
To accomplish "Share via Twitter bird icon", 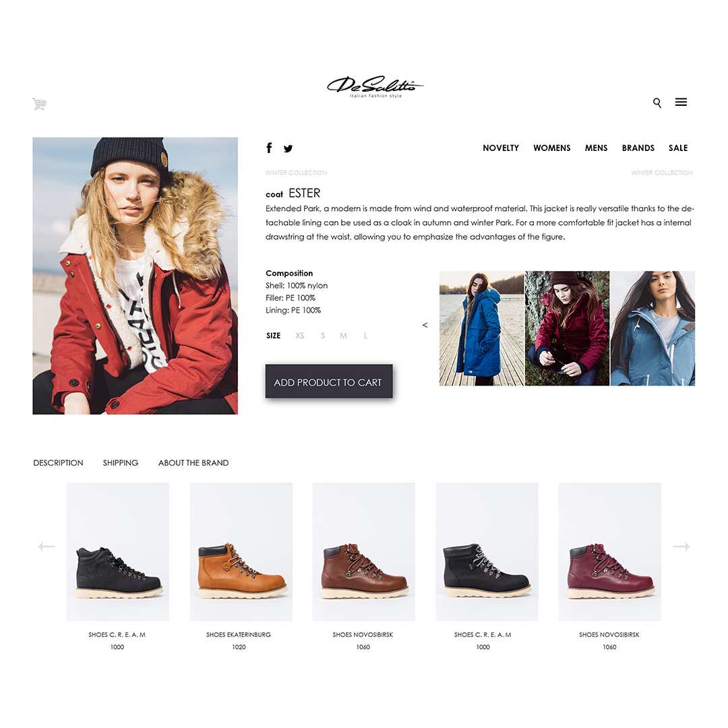I will coord(289,148).
